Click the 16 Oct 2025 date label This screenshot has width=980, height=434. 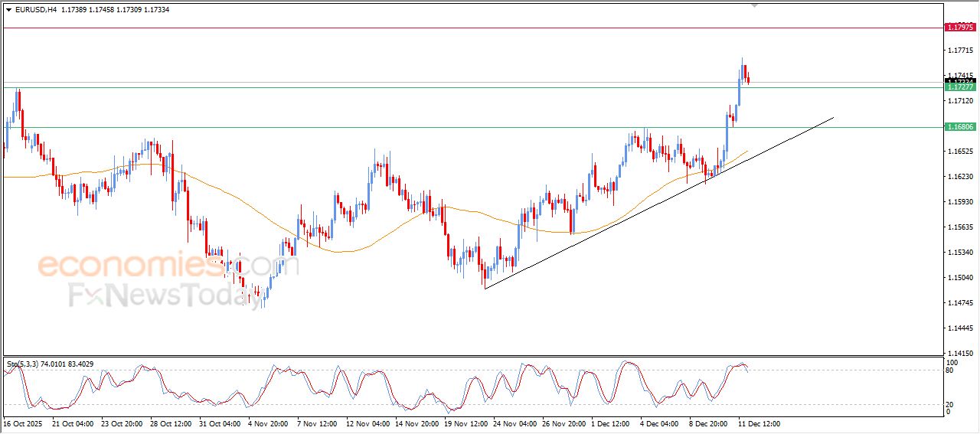pyautogui.click(x=23, y=423)
